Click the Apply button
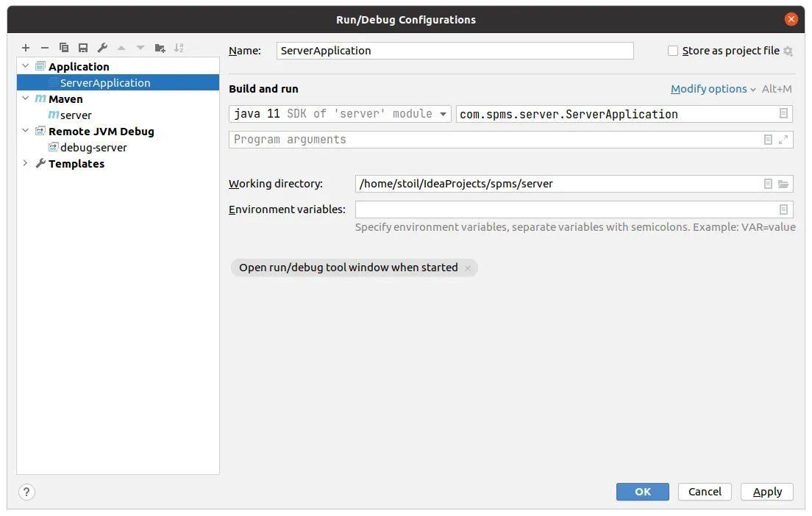This screenshot has width=812, height=516. [x=766, y=492]
